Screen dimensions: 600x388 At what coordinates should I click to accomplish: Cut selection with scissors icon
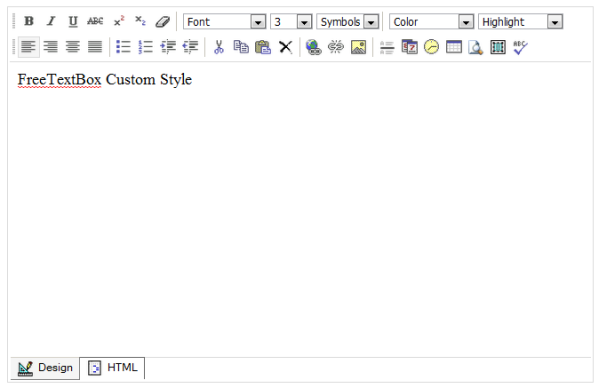pos(218,47)
